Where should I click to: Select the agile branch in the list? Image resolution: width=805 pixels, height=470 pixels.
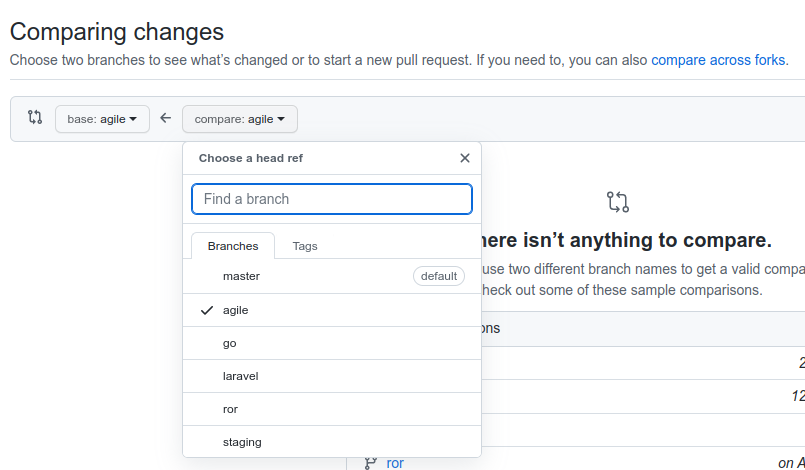coord(236,310)
